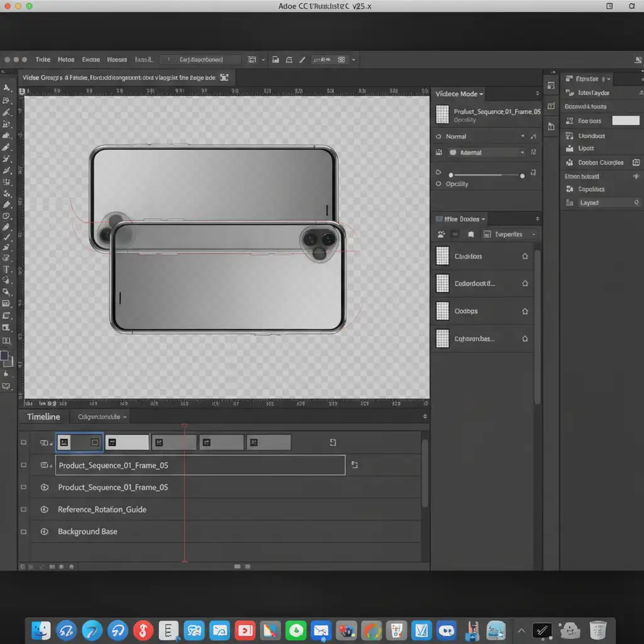Click the clip icon right of the timeline thumbnails
This screenshot has height=644, width=644.
(333, 443)
